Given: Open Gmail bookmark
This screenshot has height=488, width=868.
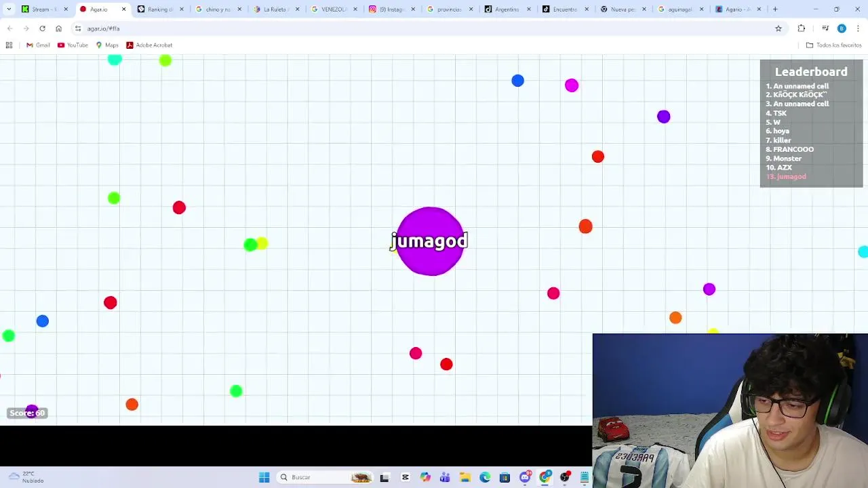Looking at the screenshot, I should coord(38,45).
